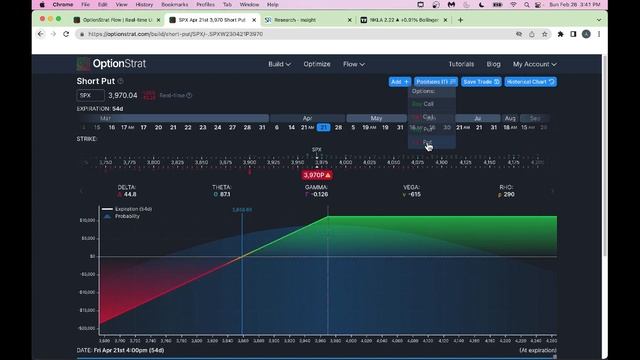Image resolution: width=640 pixels, height=360 pixels.
Task: Click the Wi-Fi status icon
Action: (513, 5)
